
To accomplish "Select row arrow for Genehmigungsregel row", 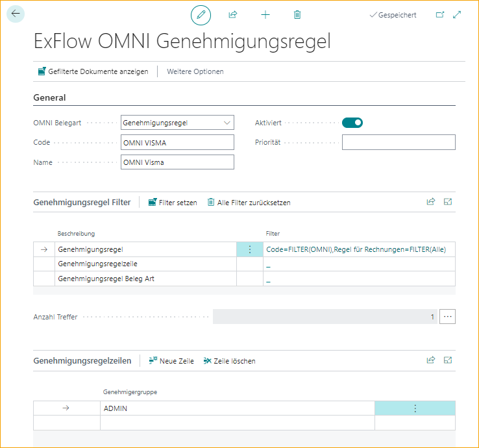I will pos(44,249).
